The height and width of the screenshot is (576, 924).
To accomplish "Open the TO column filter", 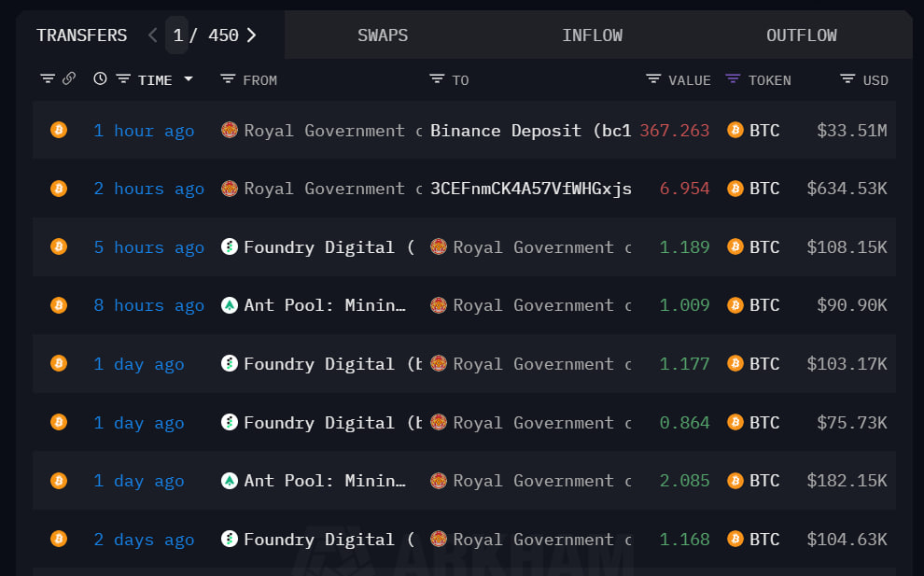I will [x=437, y=79].
